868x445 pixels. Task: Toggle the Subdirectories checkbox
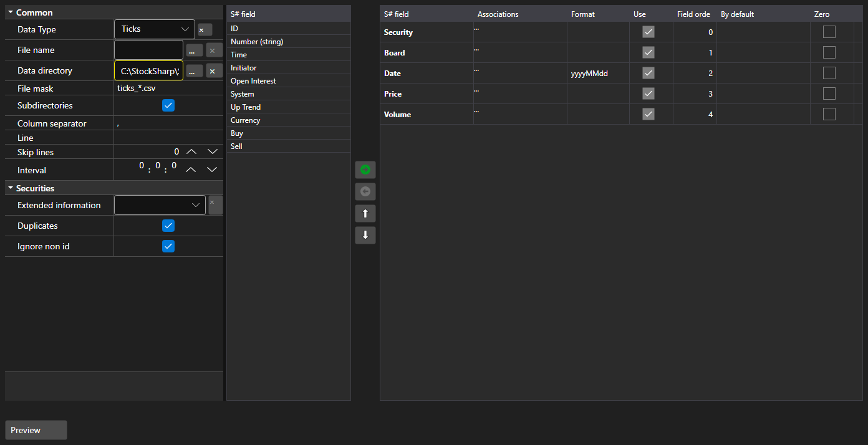pyautogui.click(x=168, y=105)
